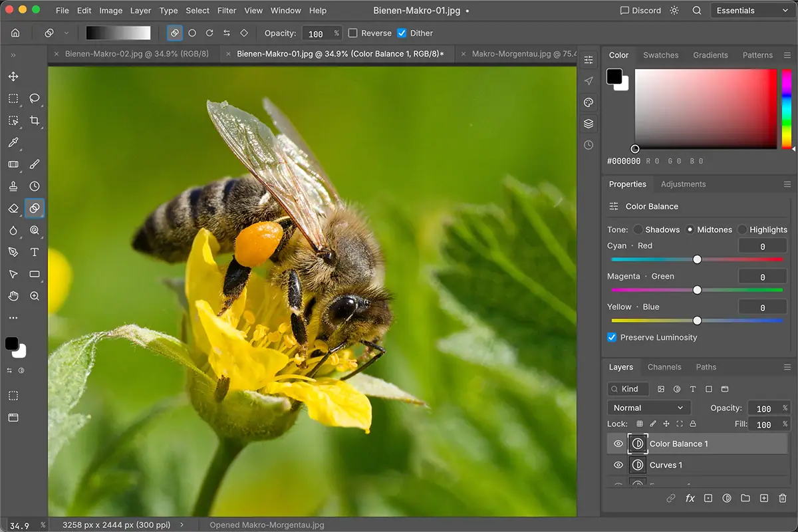Select the Brush tool
Screen dimensions: 798x532
click(35, 164)
